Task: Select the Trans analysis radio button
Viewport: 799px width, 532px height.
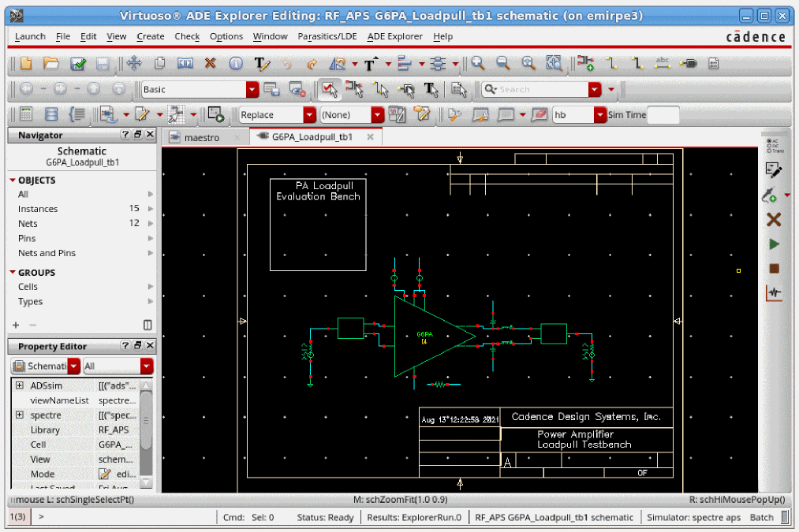Action: pyautogui.click(x=768, y=151)
